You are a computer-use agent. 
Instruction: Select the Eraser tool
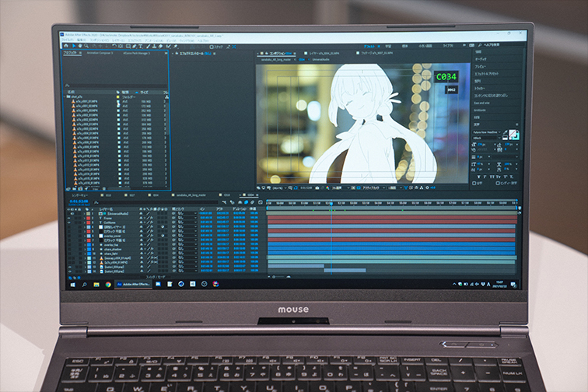[x=160, y=46]
